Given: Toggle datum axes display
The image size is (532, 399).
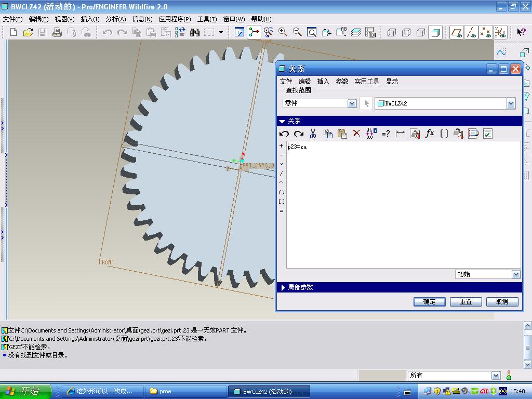Looking at the screenshot, I should pos(471,32).
